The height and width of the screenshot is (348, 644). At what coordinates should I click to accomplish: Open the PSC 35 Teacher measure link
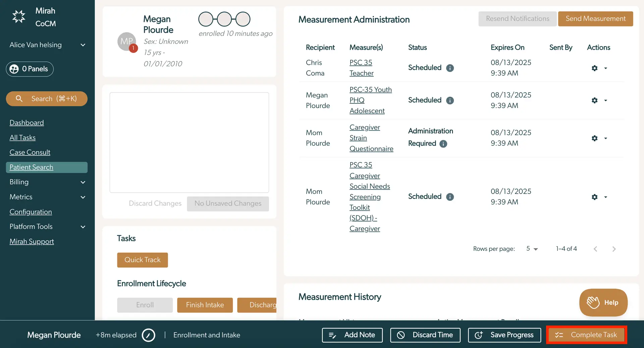click(361, 67)
